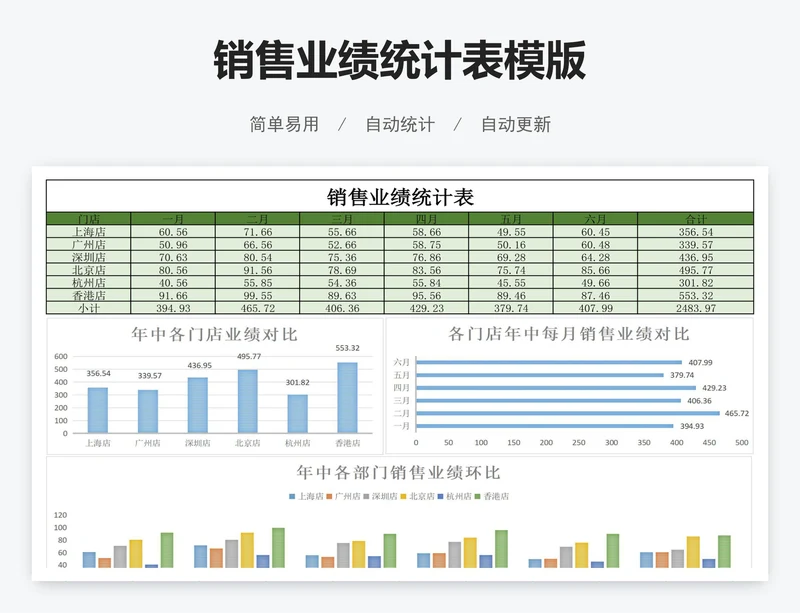The image size is (800, 613).
Task: Select the 自动统计 subtitle text
Action: click(400, 124)
